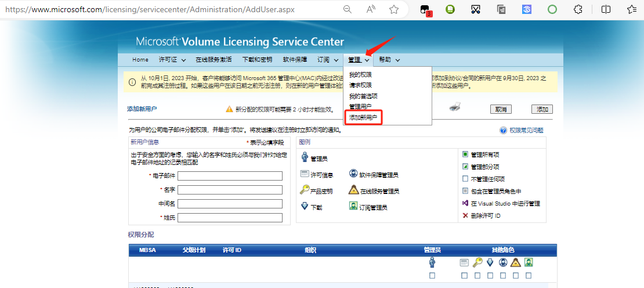The image size is (644, 288).
Task: Click the 姓氏 text field
Action: pyautogui.click(x=230, y=218)
